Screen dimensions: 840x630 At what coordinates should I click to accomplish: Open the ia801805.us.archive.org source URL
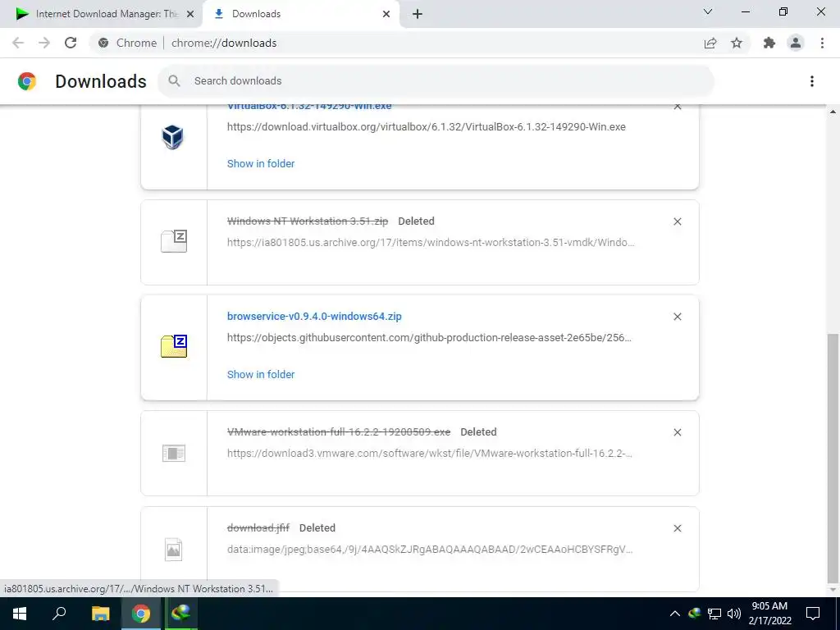pos(431,243)
